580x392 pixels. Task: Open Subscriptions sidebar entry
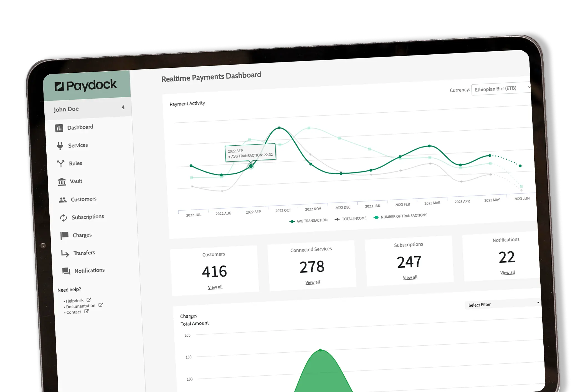88,217
